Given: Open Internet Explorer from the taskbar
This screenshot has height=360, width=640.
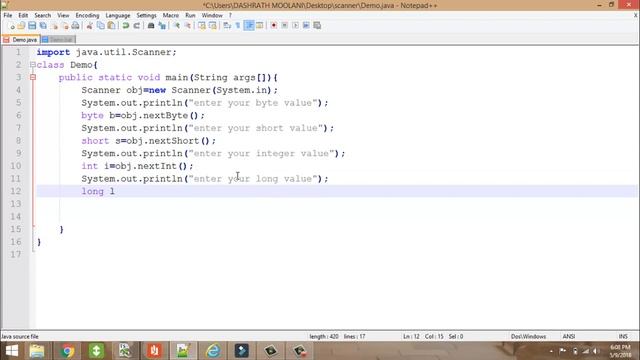Looking at the screenshot, I should coord(213,351).
